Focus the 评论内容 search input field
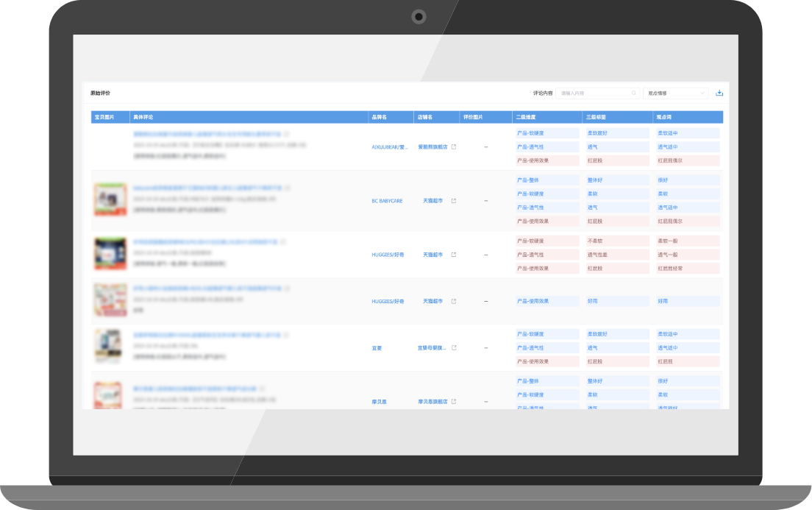The height and width of the screenshot is (510, 812). pyautogui.click(x=594, y=93)
